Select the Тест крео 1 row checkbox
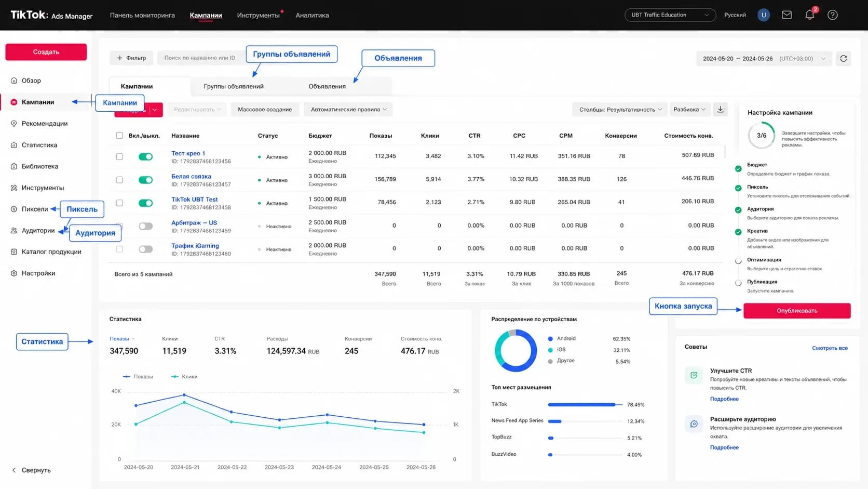This screenshot has width=868, height=489. [119, 156]
